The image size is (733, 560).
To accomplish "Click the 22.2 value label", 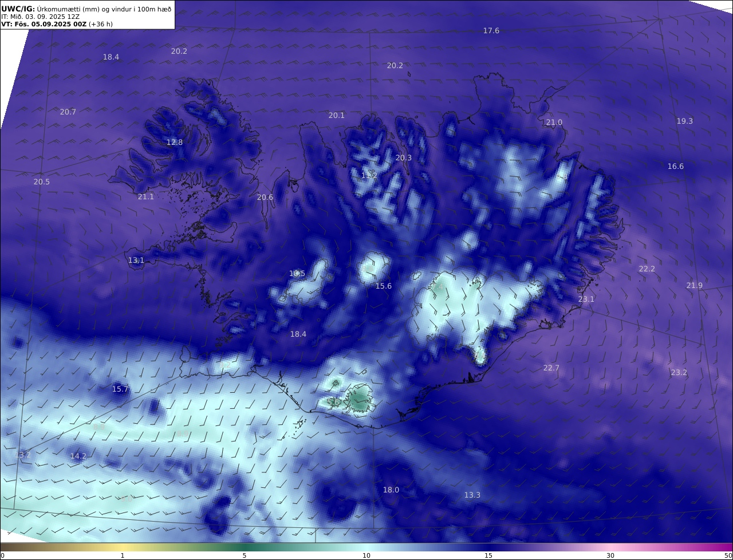I will tap(647, 269).
